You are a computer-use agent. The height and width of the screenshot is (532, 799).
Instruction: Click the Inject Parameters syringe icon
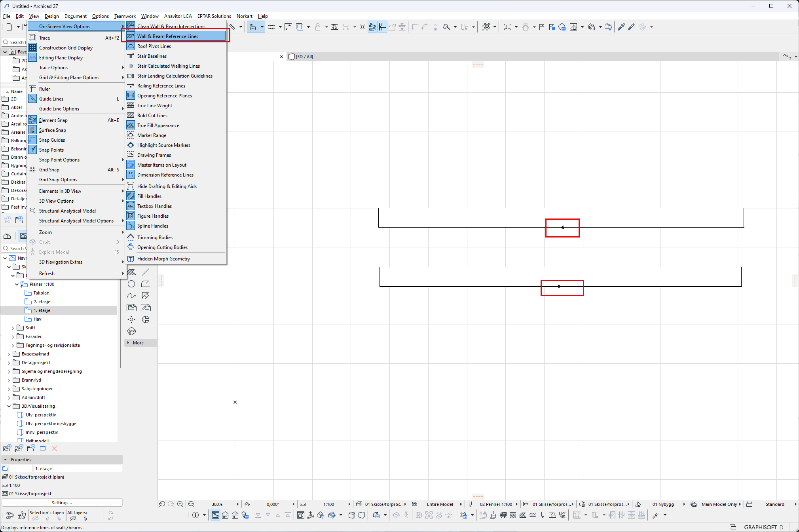(631, 27)
